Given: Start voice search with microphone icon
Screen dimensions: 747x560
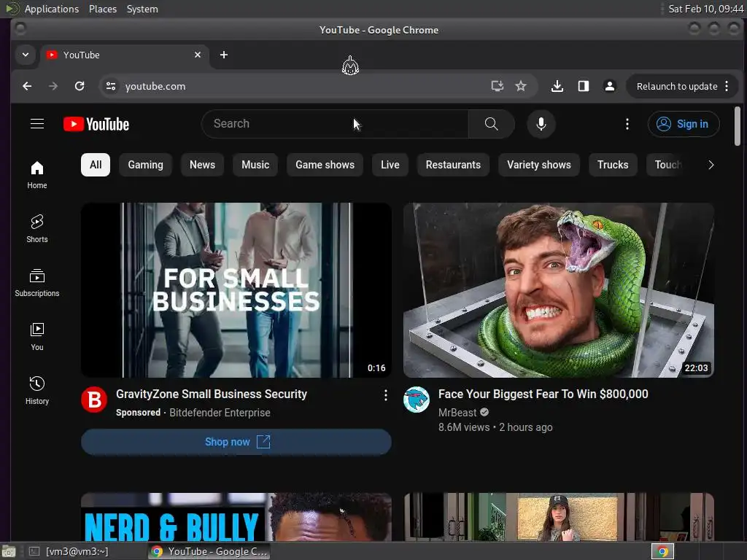Looking at the screenshot, I should (x=541, y=124).
